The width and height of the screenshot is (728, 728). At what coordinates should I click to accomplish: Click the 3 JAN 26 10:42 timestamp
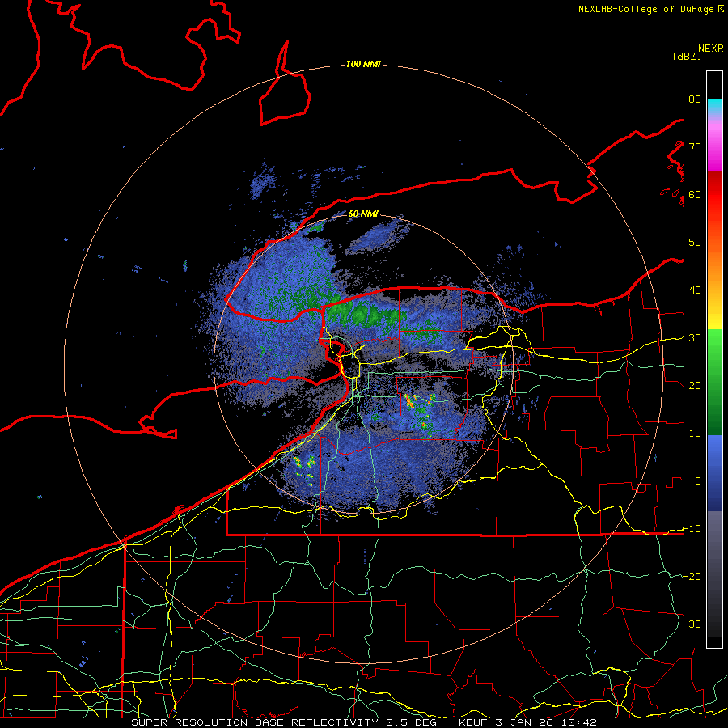pyautogui.click(x=546, y=722)
